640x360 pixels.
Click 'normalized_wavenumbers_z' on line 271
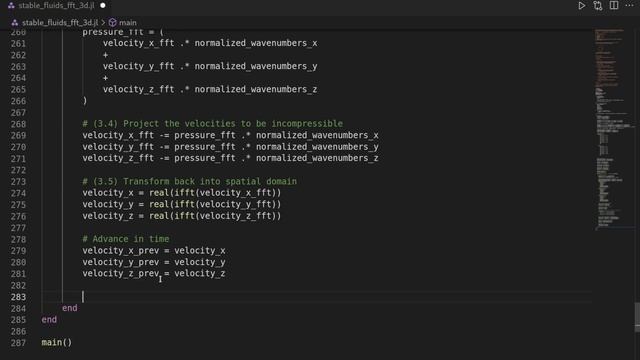[317, 158]
